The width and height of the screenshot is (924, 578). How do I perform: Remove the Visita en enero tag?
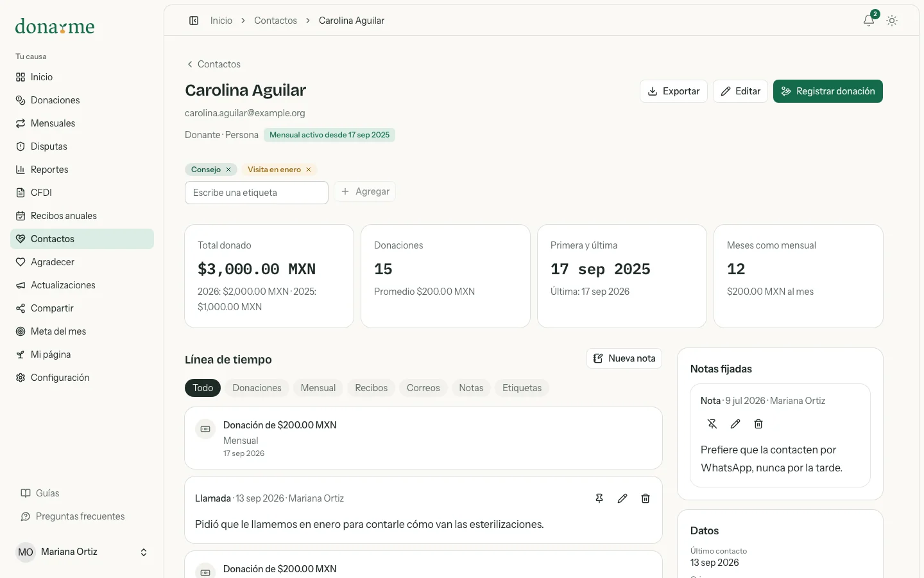click(x=309, y=170)
